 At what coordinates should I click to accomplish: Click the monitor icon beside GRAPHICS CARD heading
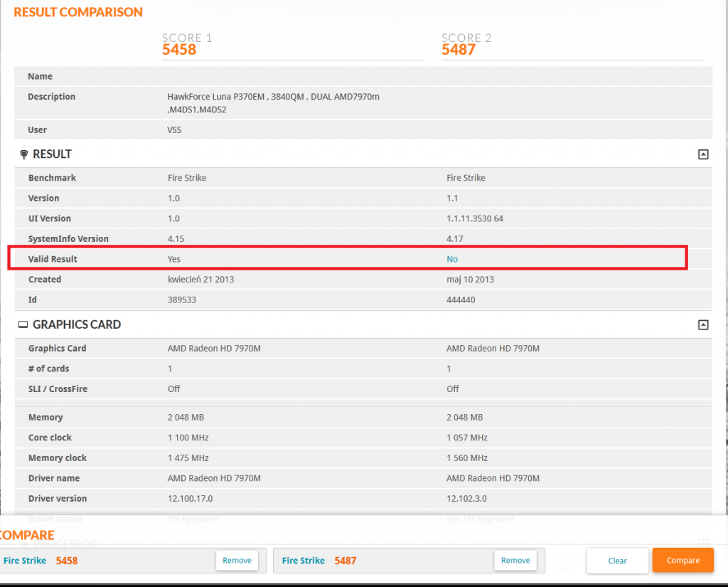23,324
